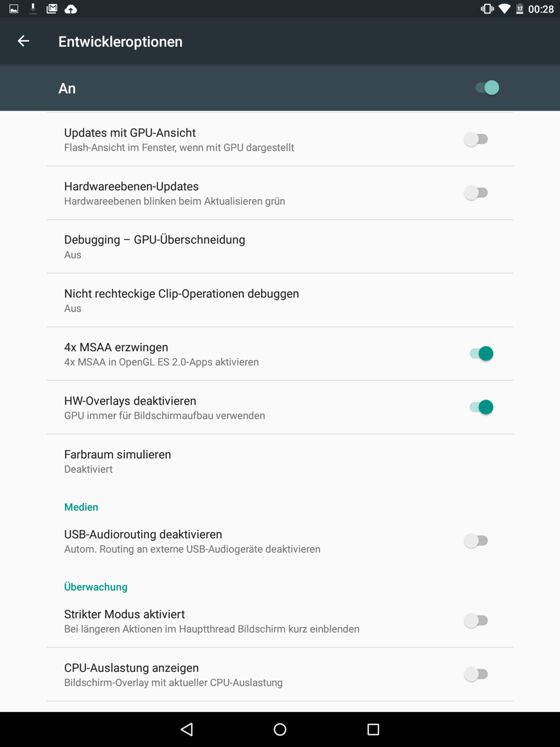Turn off the main developer options switch
Viewport: 560px width, 747px height.
point(487,88)
